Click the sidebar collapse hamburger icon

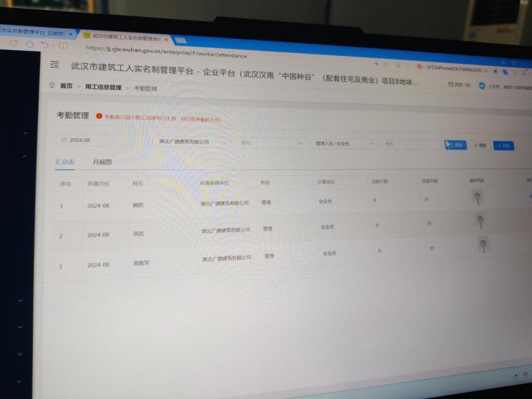(x=54, y=64)
